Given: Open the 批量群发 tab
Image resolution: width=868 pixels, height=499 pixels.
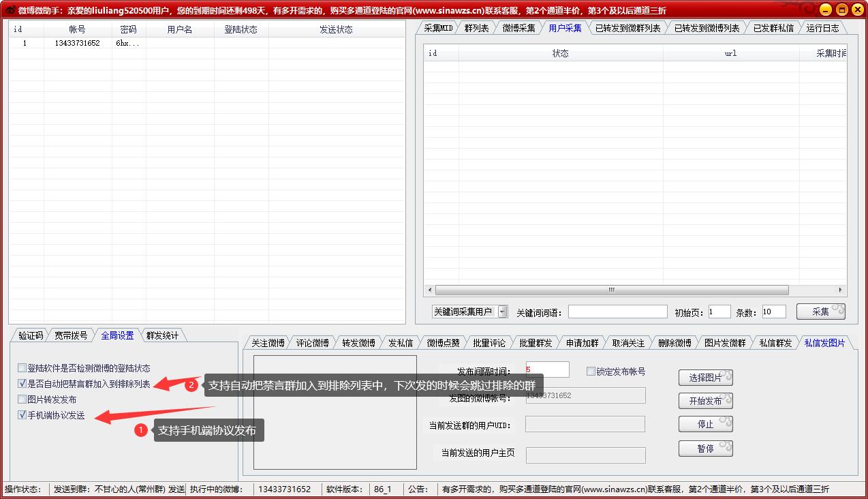Looking at the screenshot, I should click(x=536, y=343).
